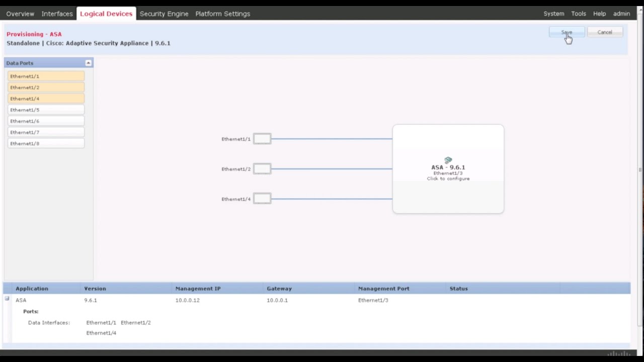Click the 'Provisioning - ASA' heading
Image resolution: width=644 pixels, height=362 pixels.
[x=34, y=34]
